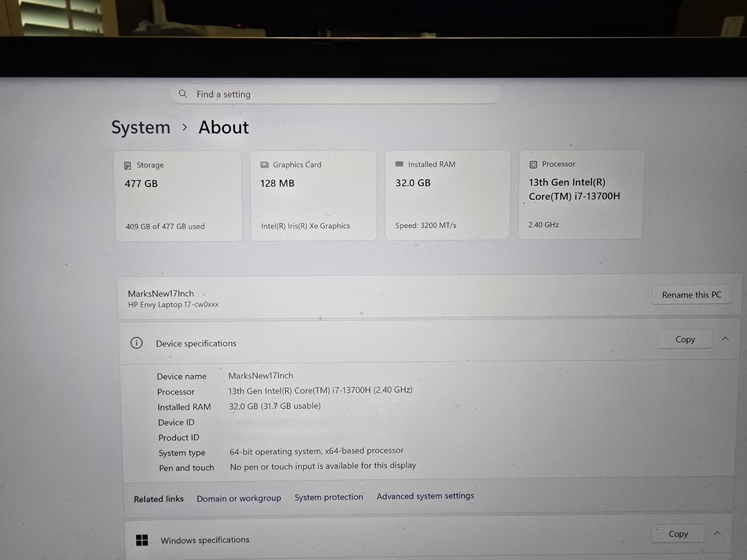This screenshot has width=747, height=560.
Task: Click '32.0 GB (31.7 GB usable)' value
Action: [x=275, y=406]
